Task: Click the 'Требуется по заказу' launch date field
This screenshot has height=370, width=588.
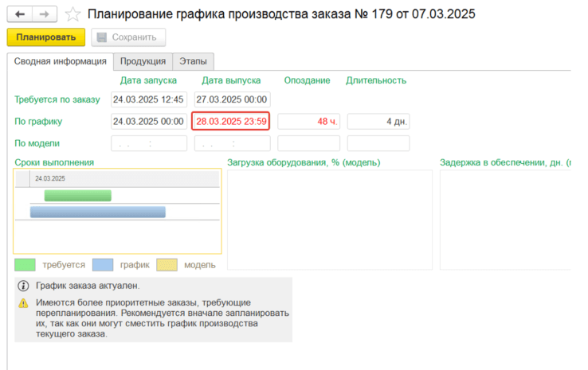Action: coord(149,99)
